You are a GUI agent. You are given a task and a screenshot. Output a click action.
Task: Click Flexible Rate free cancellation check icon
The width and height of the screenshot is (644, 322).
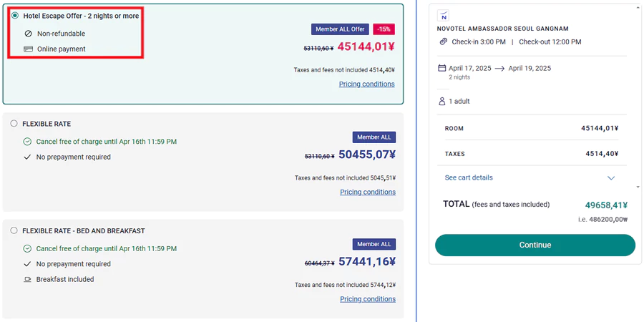pyautogui.click(x=27, y=142)
